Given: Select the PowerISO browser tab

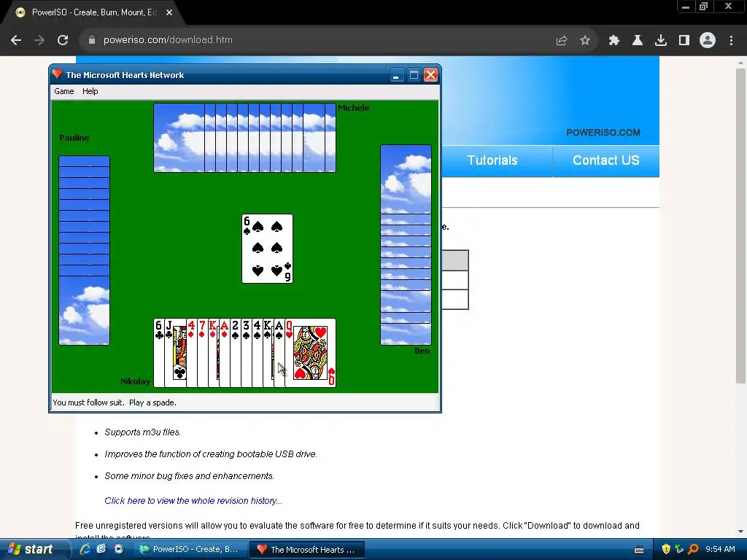Looking at the screenshot, I should (x=94, y=12).
